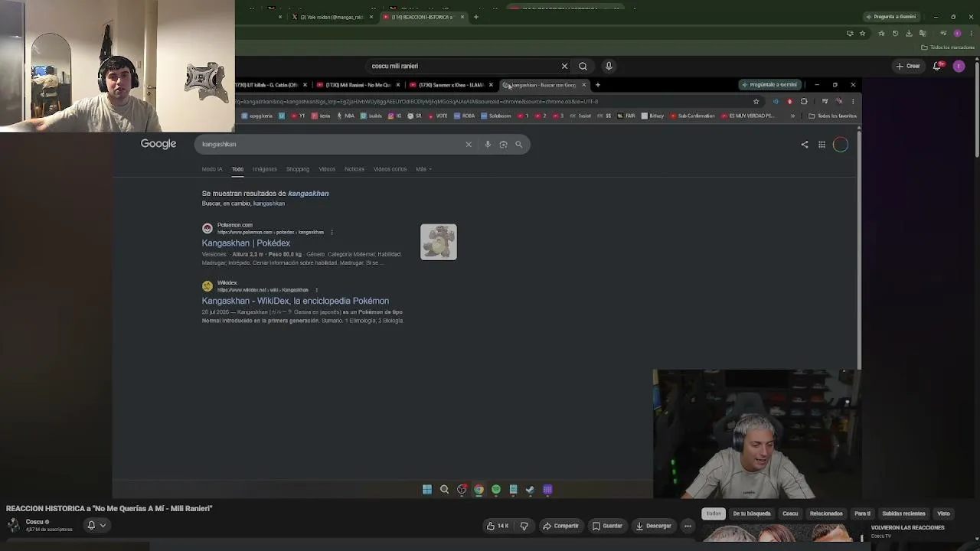Share the video using Compartir
980x551 pixels.
point(560,526)
